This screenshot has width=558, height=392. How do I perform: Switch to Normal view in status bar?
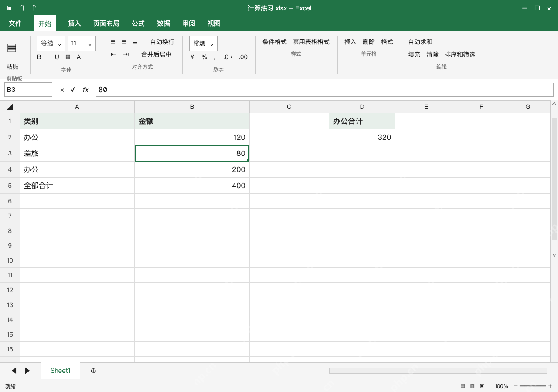coord(463,386)
